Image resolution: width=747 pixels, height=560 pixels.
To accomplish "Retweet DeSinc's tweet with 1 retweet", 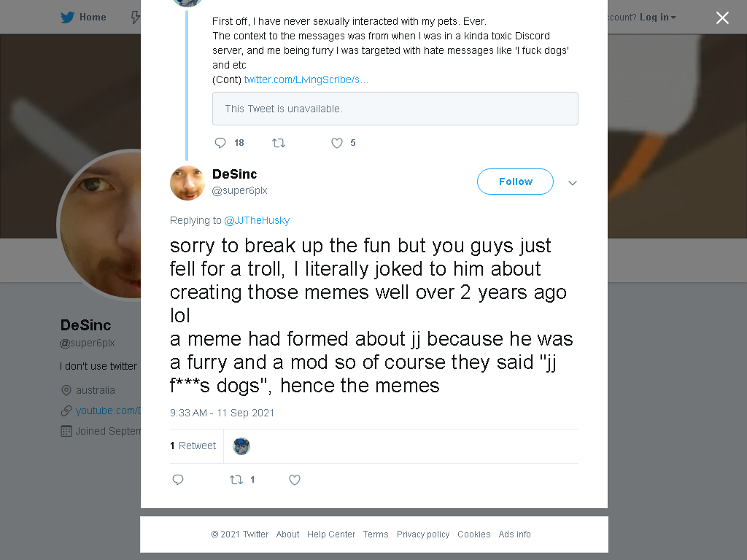I will click(236, 480).
